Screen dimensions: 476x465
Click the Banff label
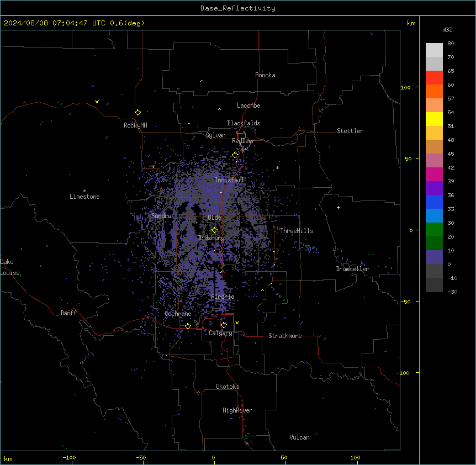coord(68,313)
